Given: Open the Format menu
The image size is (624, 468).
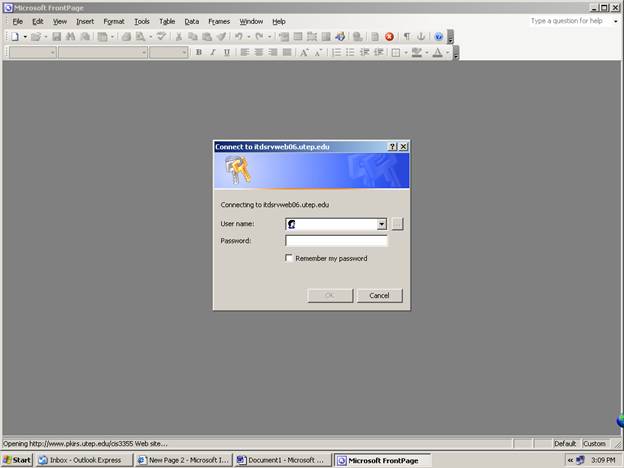Looking at the screenshot, I should (x=114, y=21).
